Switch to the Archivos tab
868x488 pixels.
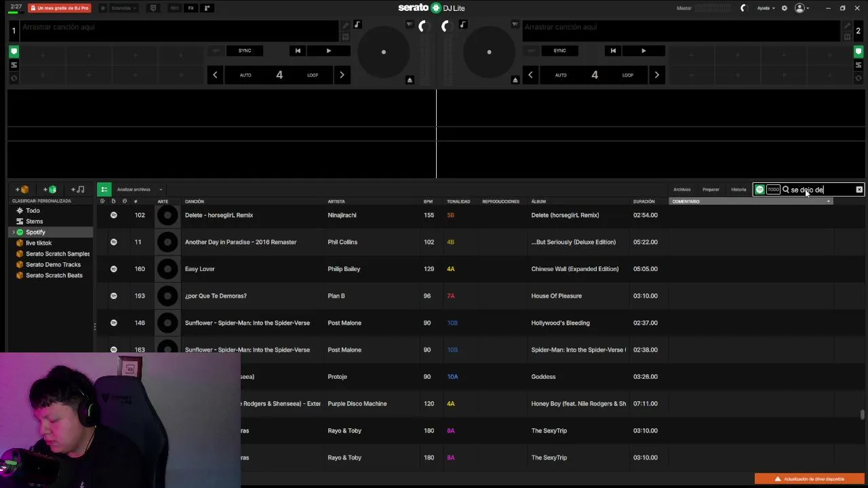[x=682, y=190]
